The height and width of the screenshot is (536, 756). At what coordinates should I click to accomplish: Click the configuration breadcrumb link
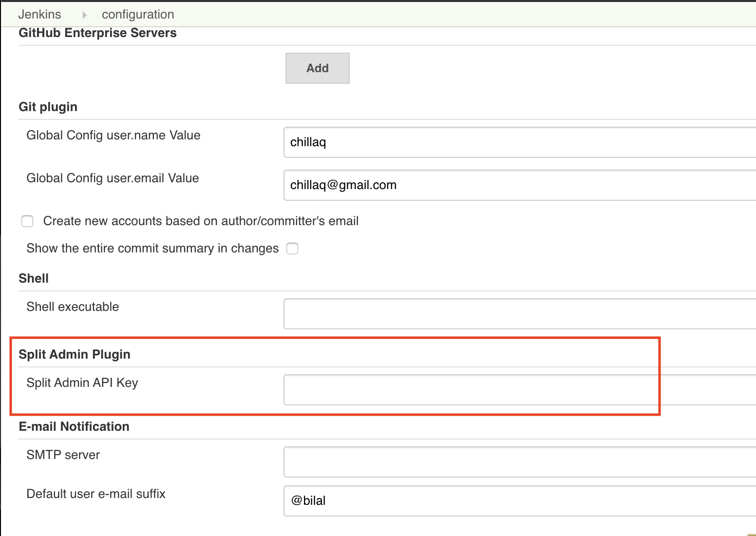click(138, 15)
